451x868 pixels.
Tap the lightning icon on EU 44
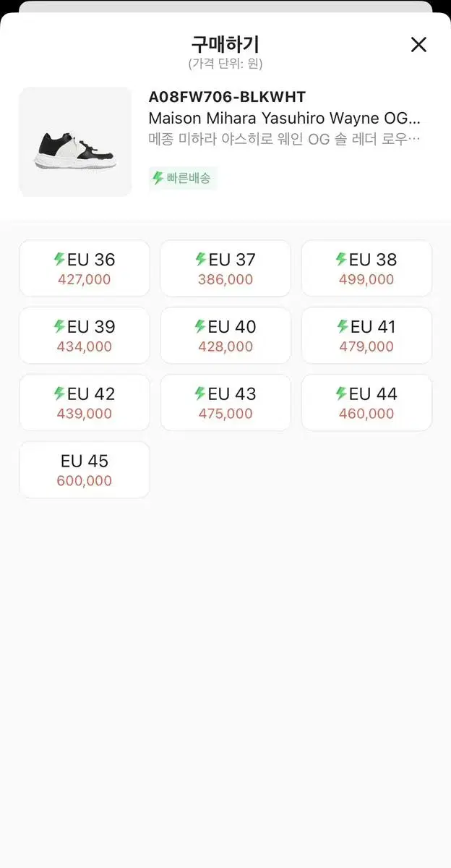tap(341, 393)
